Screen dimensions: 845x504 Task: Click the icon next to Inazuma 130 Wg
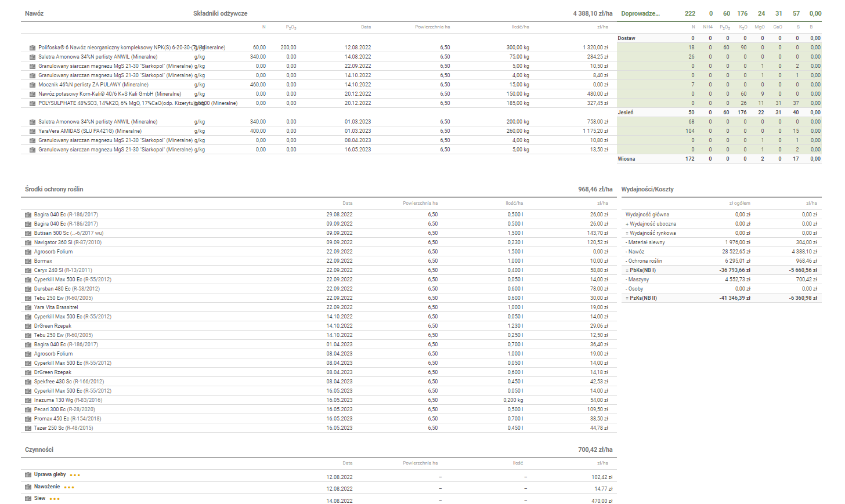28,400
